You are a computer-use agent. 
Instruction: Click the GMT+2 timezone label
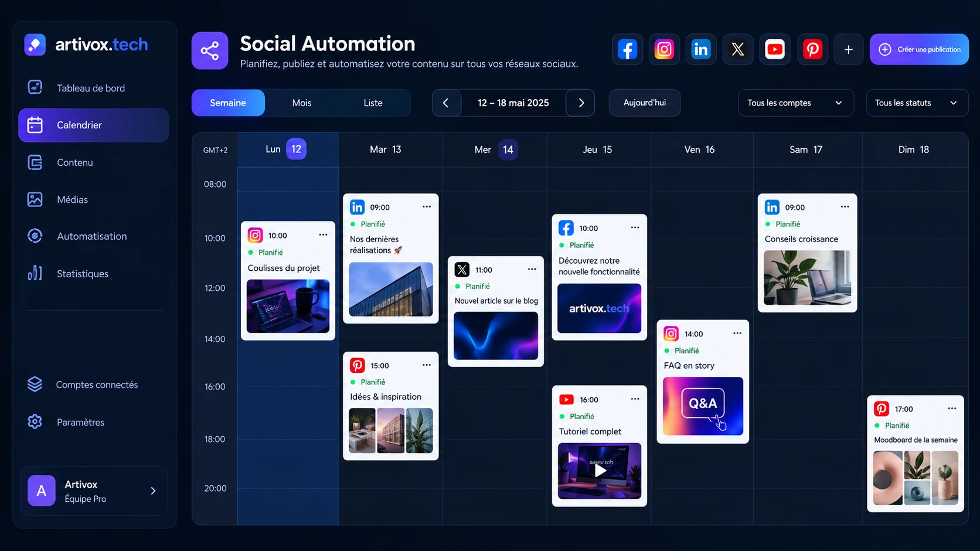coord(215,150)
